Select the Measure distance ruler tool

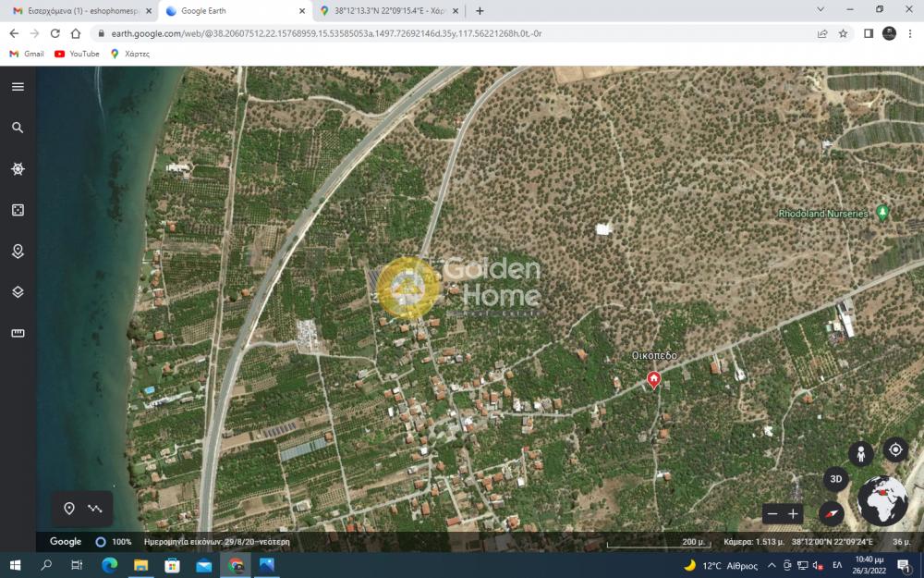(18, 333)
